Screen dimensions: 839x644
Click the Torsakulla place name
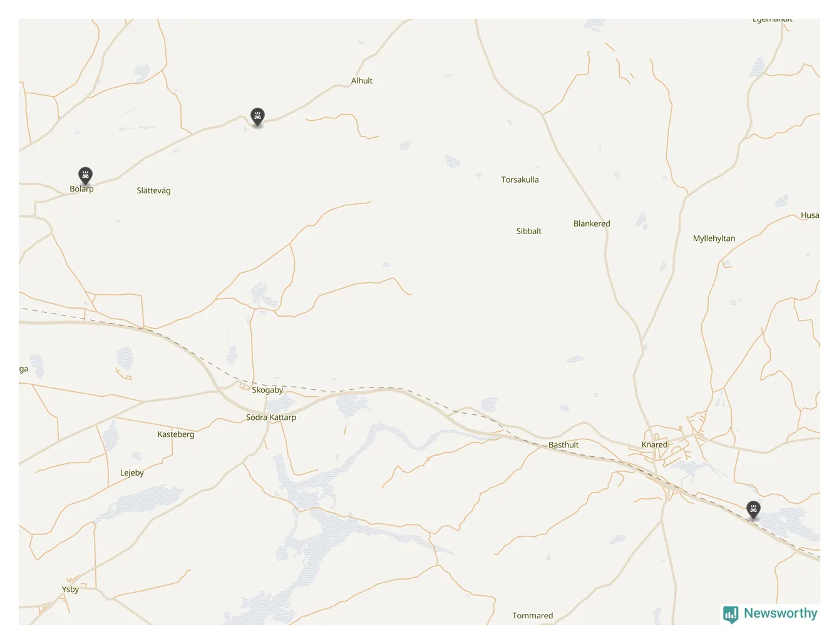click(x=520, y=180)
